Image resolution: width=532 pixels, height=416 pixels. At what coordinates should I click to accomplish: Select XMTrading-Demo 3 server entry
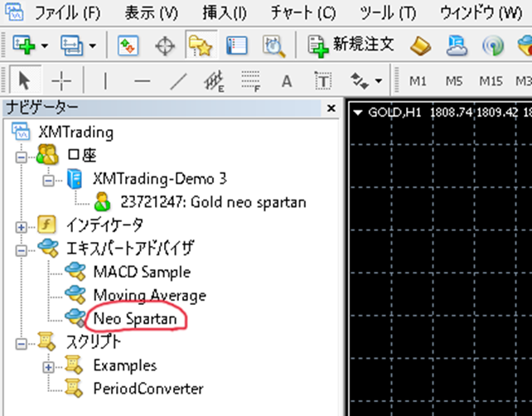(160, 178)
